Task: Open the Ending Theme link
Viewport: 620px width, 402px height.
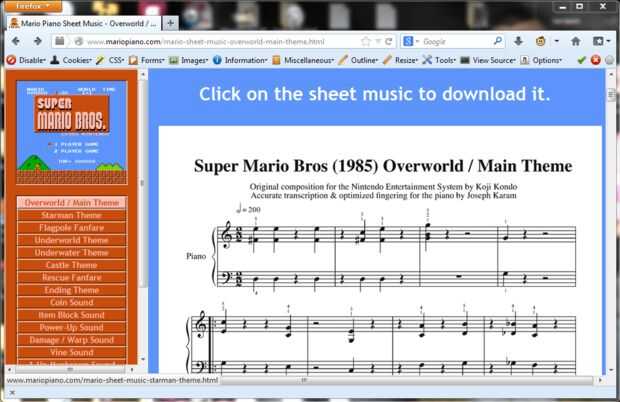Action: [x=72, y=290]
